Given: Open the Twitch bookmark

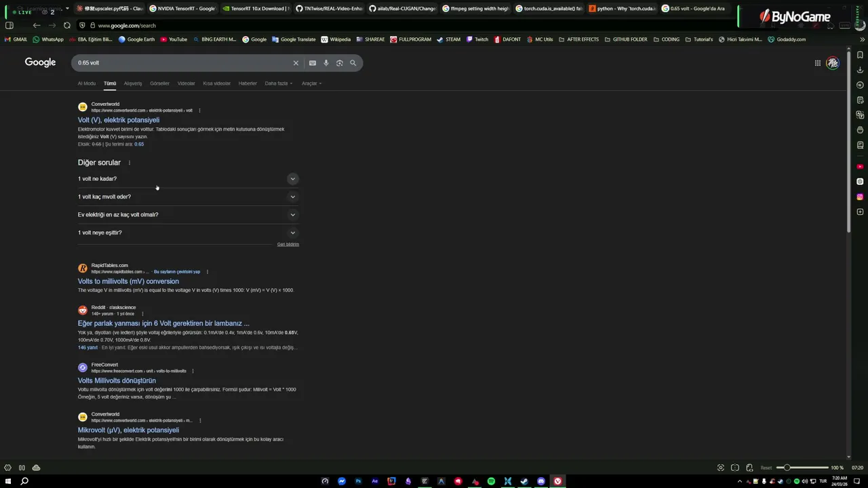Looking at the screenshot, I should pos(477,39).
